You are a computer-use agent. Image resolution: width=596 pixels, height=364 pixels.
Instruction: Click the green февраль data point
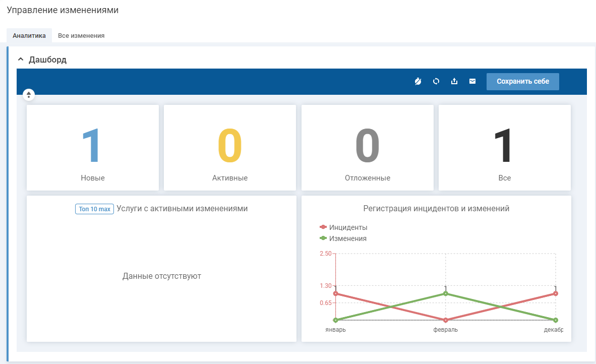pyautogui.click(x=446, y=293)
